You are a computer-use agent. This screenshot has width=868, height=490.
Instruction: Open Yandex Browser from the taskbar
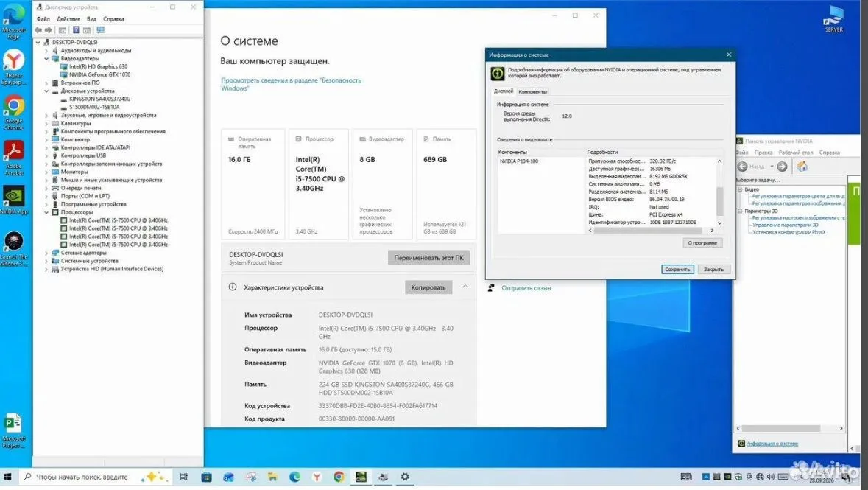[317, 477]
